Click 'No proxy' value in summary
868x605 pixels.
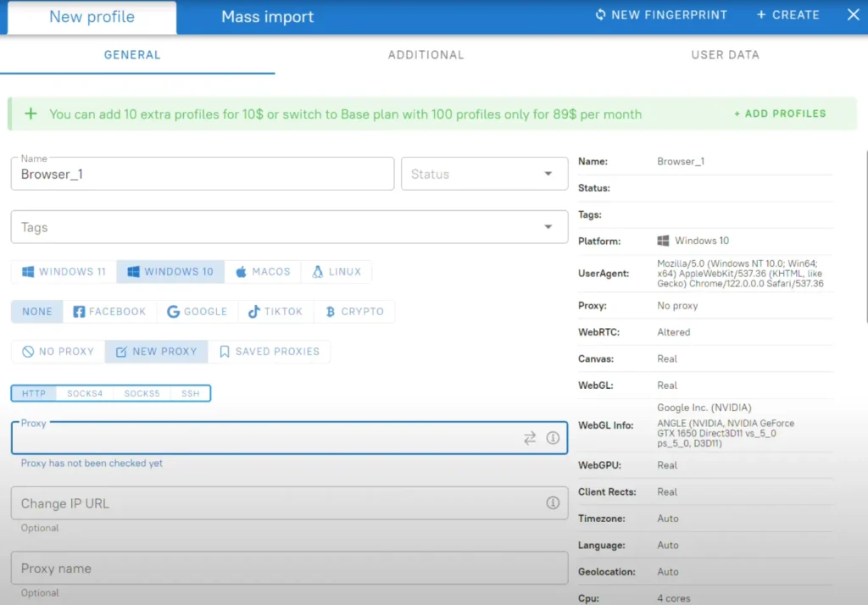pos(677,306)
